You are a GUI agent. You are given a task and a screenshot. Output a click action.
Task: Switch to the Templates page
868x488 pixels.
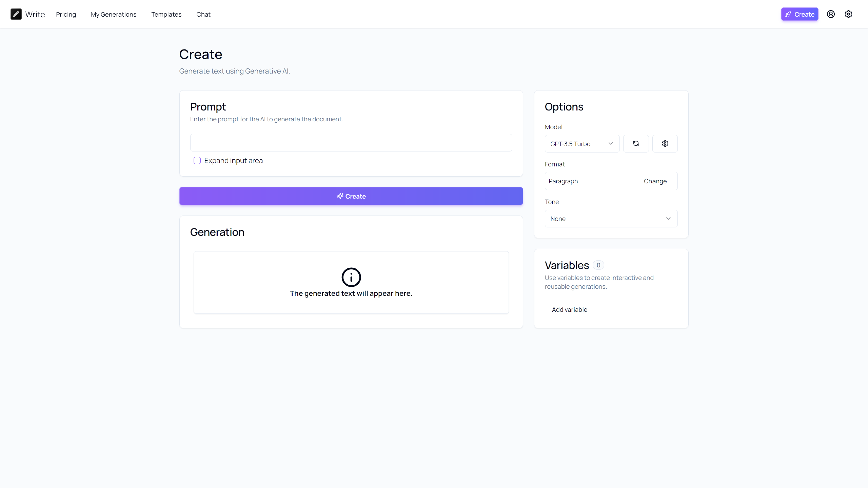166,14
